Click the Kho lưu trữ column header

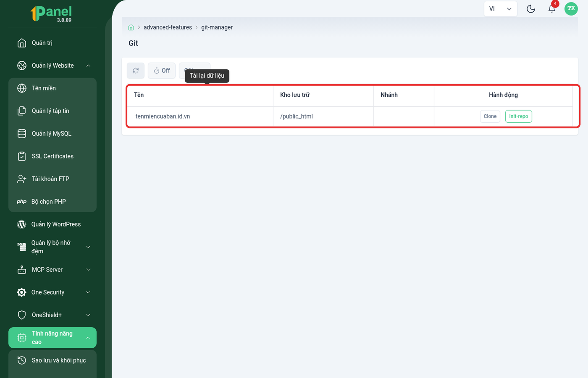323,95
